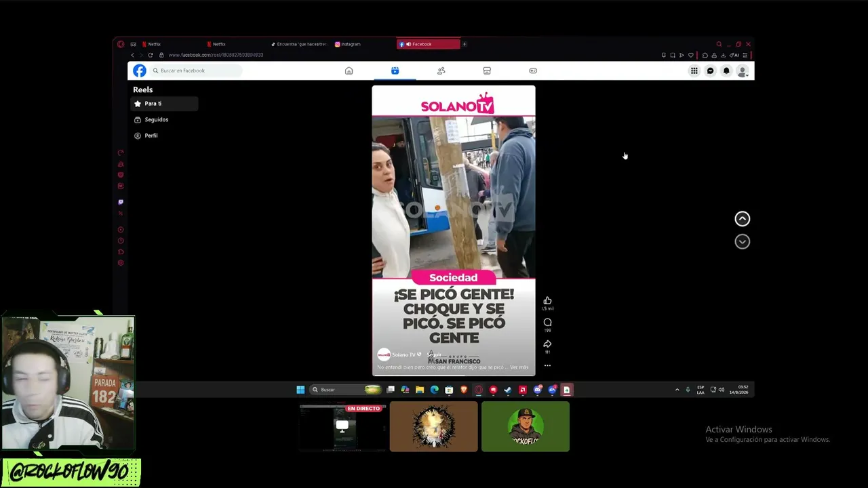Viewport: 868px width, 488px height.
Task: Add page to bookmarks with heart icon
Action: (691, 55)
